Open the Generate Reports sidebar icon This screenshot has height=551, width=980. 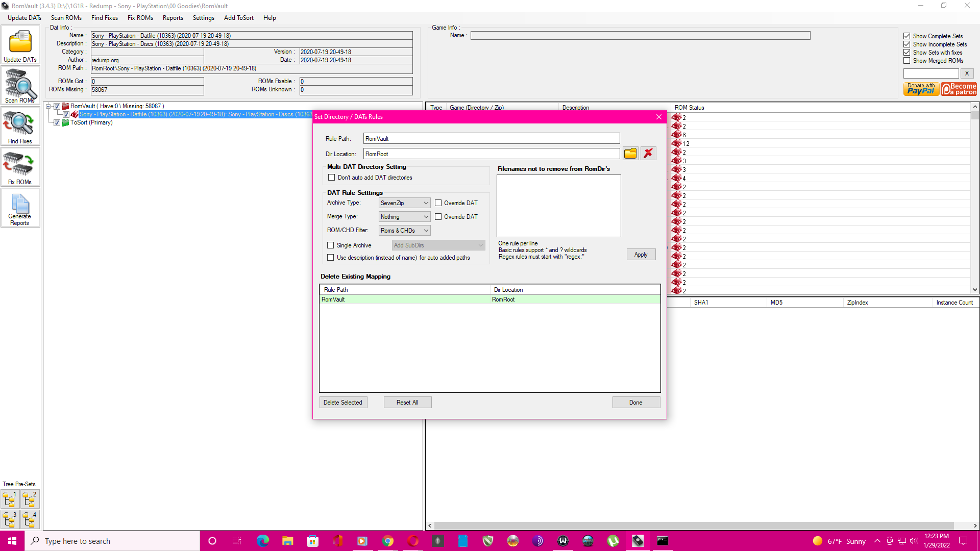[x=20, y=208]
